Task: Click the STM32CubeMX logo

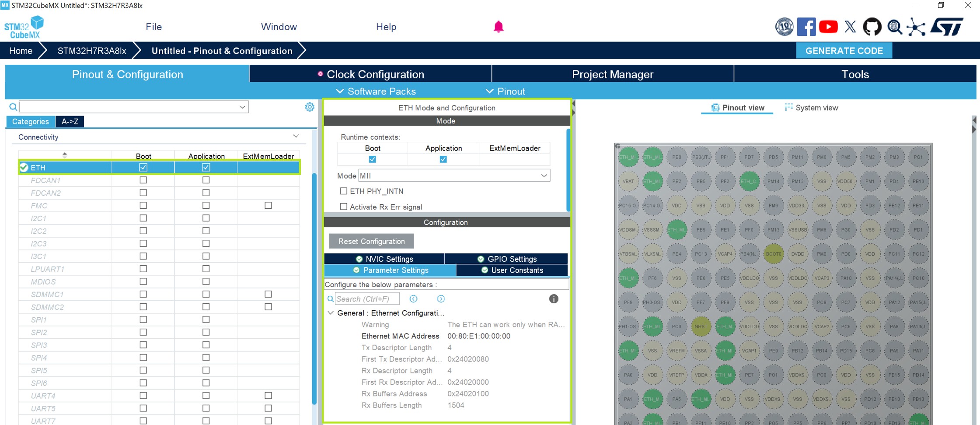Action: pyautogui.click(x=24, y=27)
